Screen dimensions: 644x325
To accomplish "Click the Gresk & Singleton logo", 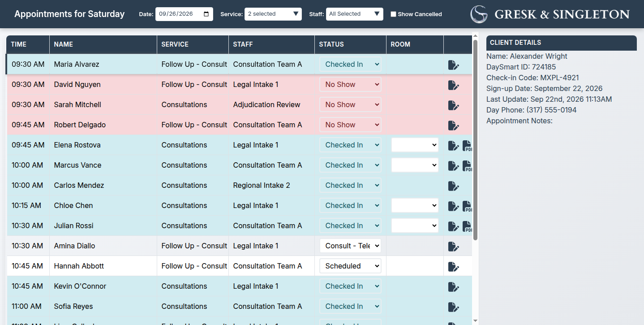I will click(550, 14).
